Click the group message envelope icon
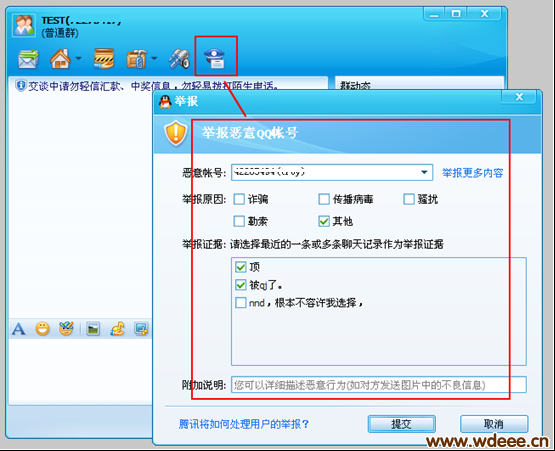The height and width of the screenshot is (451, 555). point(28,59)
